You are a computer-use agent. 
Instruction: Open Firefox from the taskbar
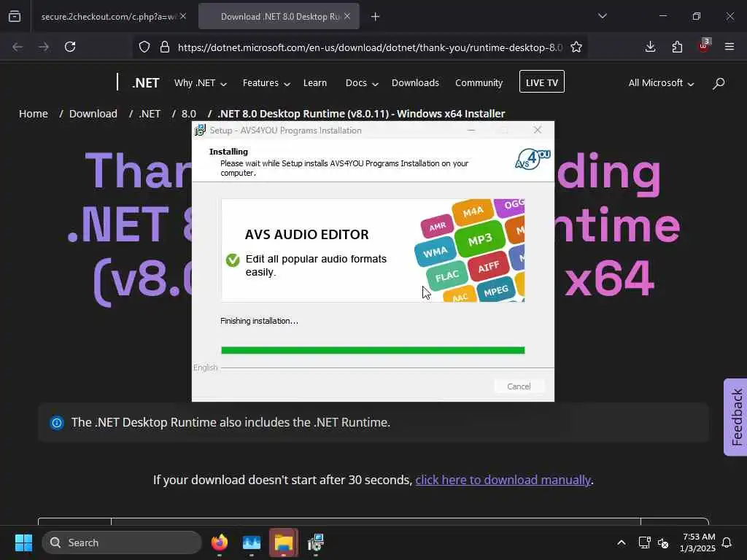pos(220,542)
